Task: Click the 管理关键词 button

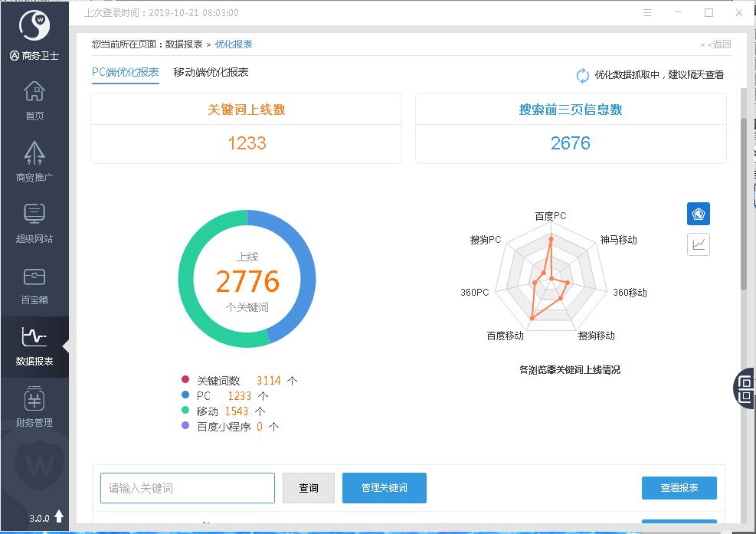Action: click(384, 488)
